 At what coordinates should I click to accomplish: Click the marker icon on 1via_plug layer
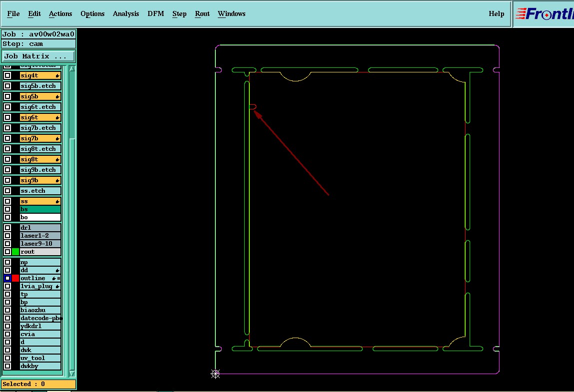(x=57, y=287)
